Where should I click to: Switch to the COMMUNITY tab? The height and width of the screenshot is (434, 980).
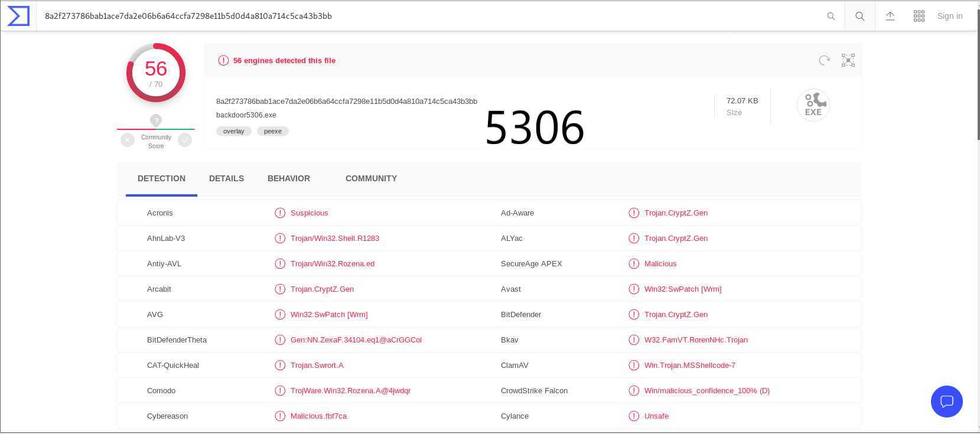(371, 178)
